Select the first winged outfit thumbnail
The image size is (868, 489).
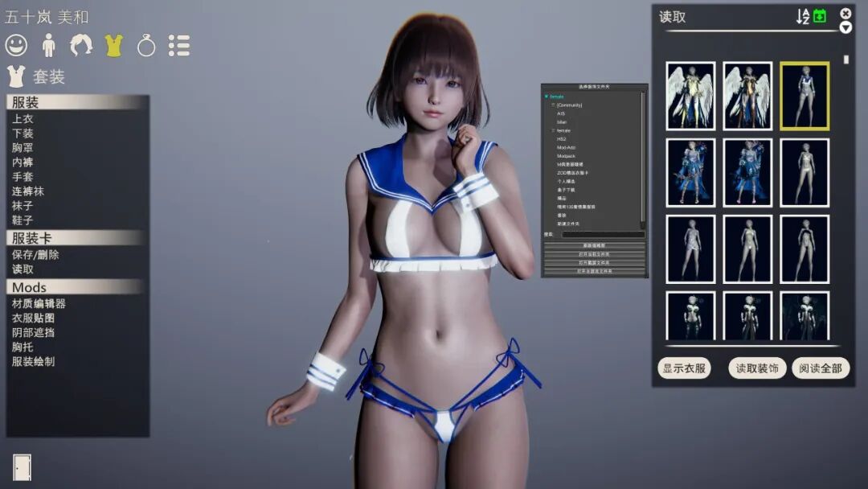point(690,96)
